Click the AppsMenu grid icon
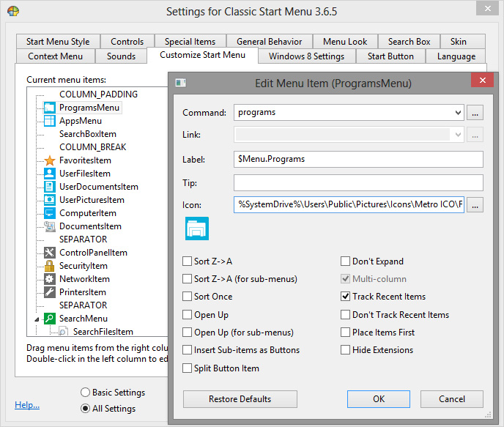Viewport: 504px width, 427px height. click(x=50, y=121)
